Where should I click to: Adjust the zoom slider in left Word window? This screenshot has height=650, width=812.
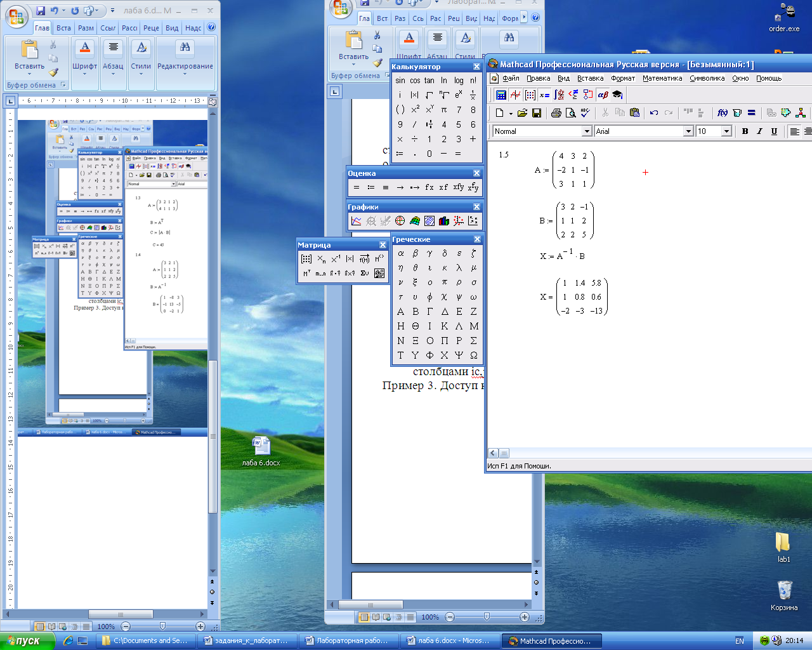pyautogui.click(x=162, y=627)
